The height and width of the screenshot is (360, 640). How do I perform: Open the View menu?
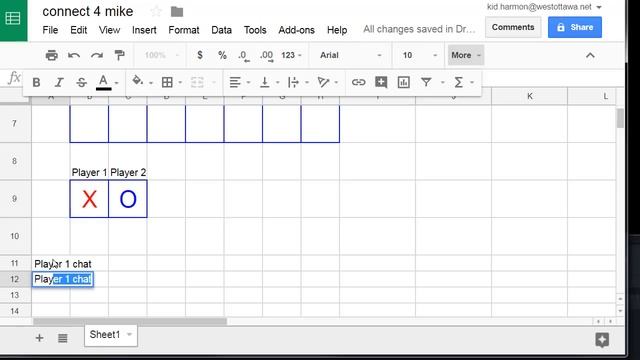pyautogui.click(x=109, y=30)
